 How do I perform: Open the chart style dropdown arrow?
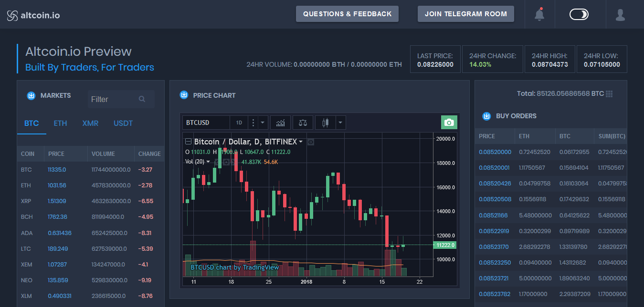point(340,123)
